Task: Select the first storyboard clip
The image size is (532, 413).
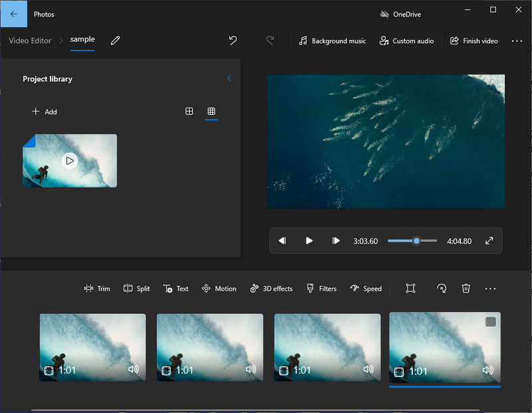Action: 92,347
